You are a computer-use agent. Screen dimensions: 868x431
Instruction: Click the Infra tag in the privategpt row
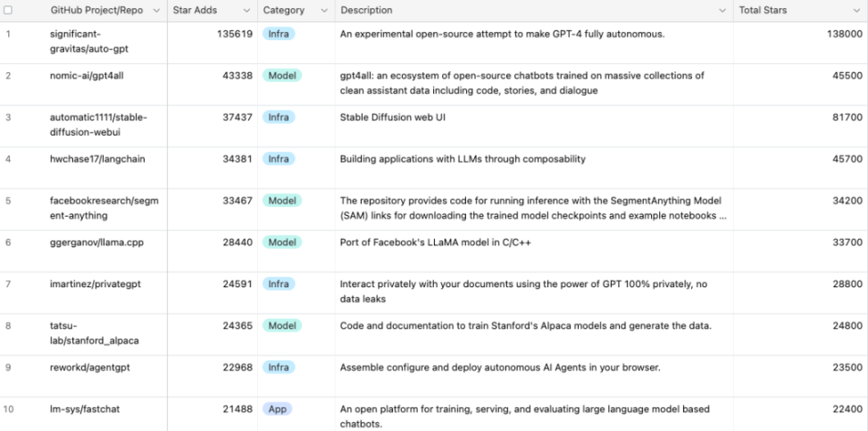(279, 284)
